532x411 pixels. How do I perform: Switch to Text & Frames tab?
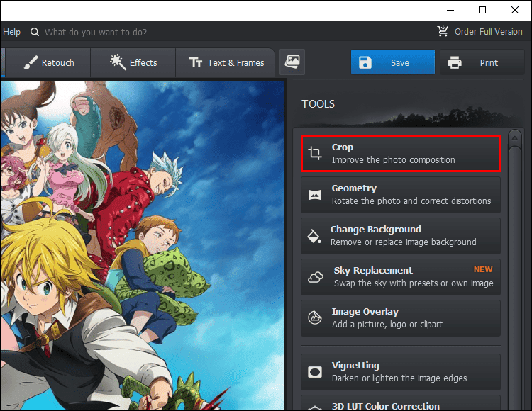coord(227,62)
